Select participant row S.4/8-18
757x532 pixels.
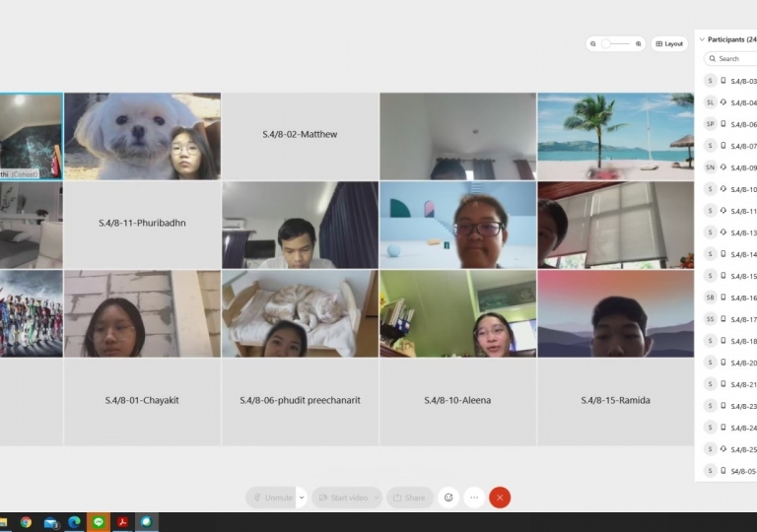point(728,341)
